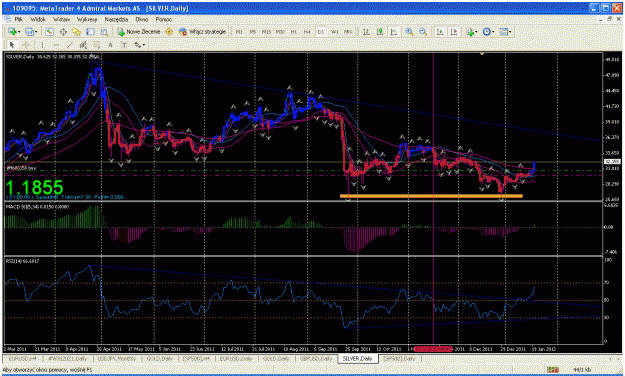The width and height of the screenshot is (625, 376).
Task: Select the cursor arrow tool
Action: (12, 45)
